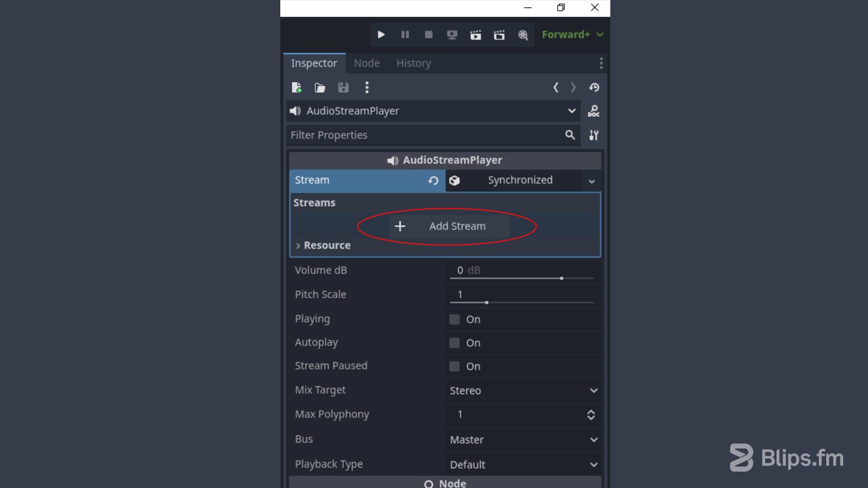The height and width of the screenshot is (488, 868).
Task: Switch to the History tab
Action: [414, 63]
